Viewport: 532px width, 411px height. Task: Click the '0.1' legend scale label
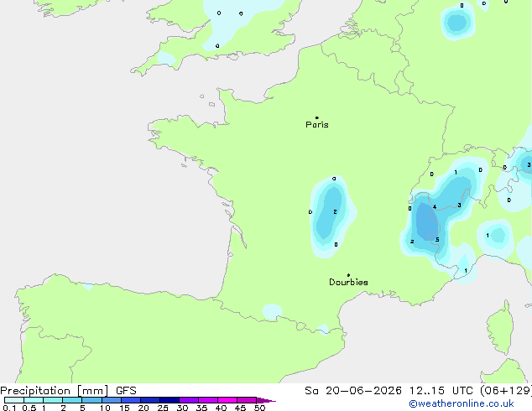(x=9, y=408)
